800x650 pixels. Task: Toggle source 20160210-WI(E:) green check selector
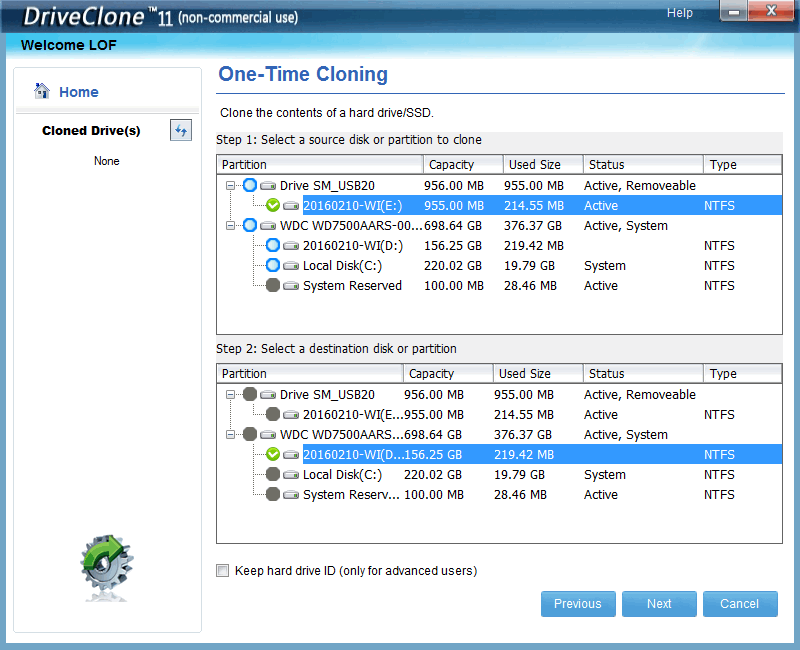tap(273, 205)
